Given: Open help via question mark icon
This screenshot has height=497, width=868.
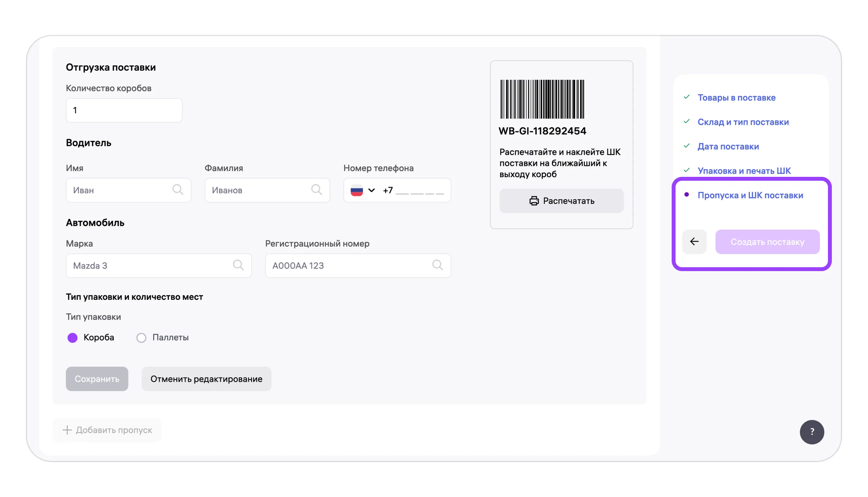Looking at the screenshot, I should pos(812,432).
